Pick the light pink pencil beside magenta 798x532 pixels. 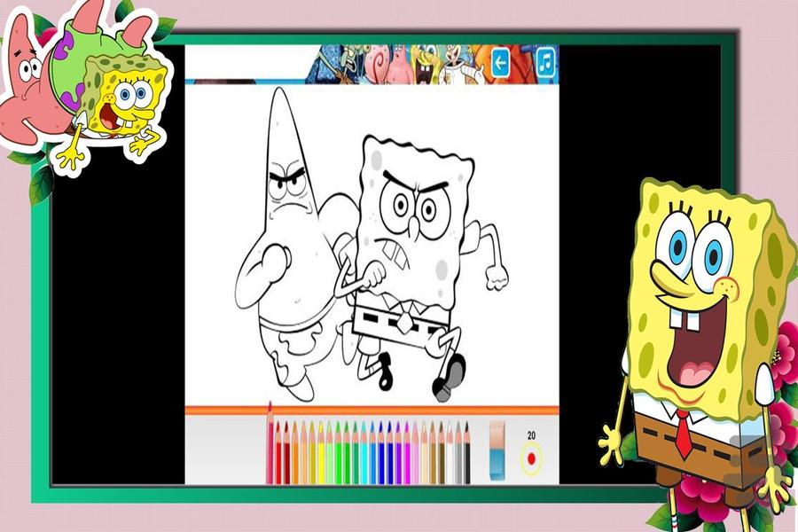[x=416, y=453]
